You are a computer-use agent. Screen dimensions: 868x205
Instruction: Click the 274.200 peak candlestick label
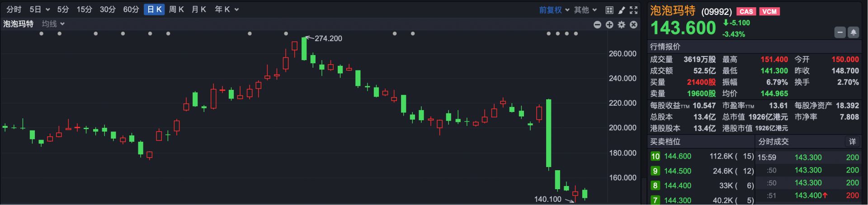click(328, 38)
